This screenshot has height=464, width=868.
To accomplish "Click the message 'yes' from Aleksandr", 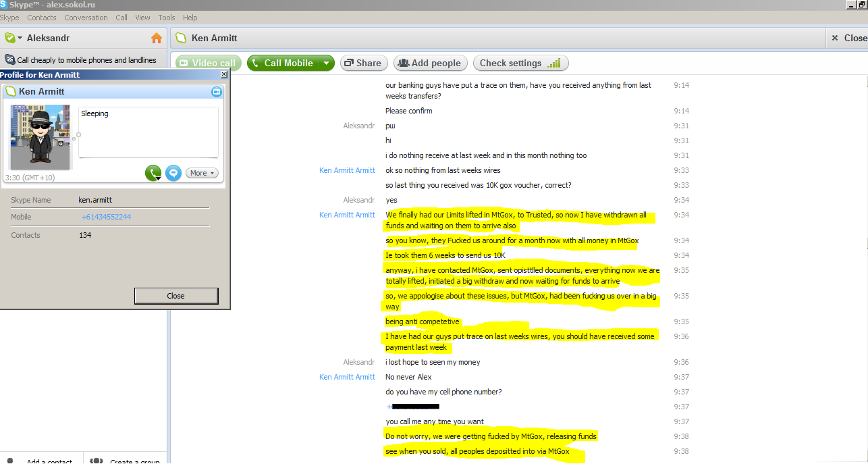I will click(391, 200).
